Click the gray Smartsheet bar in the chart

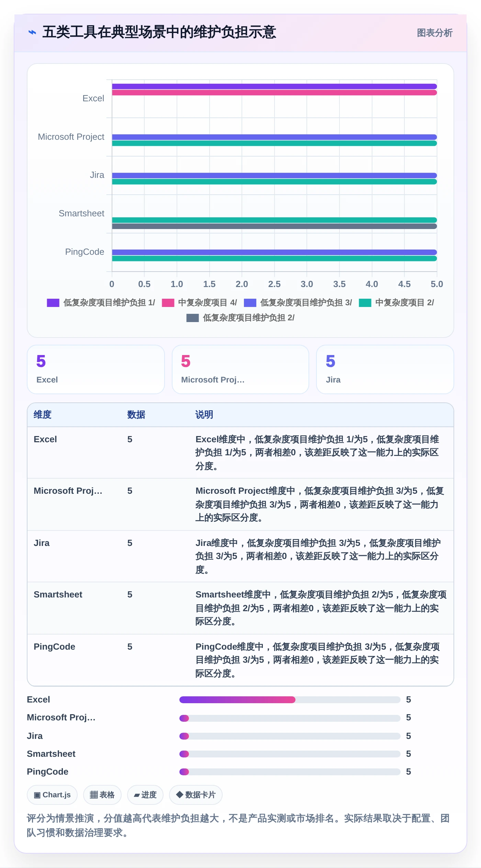[x=274, y=226]
